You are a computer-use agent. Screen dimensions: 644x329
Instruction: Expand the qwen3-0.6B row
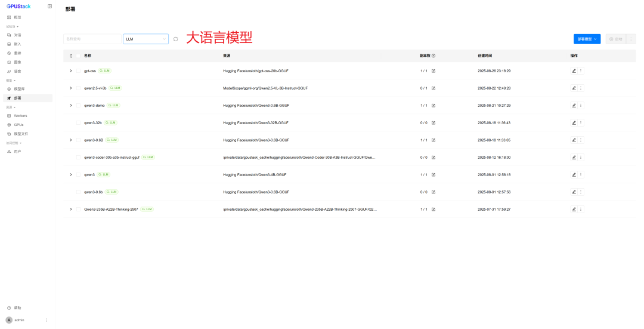pos(70,140)
